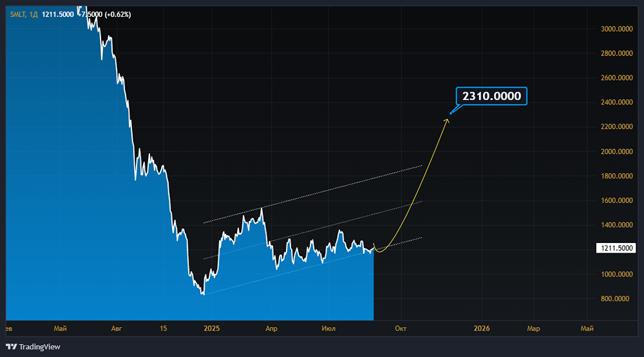Click the Мар label on time axis
Screen dimensions: 644x357
[533, 328]
